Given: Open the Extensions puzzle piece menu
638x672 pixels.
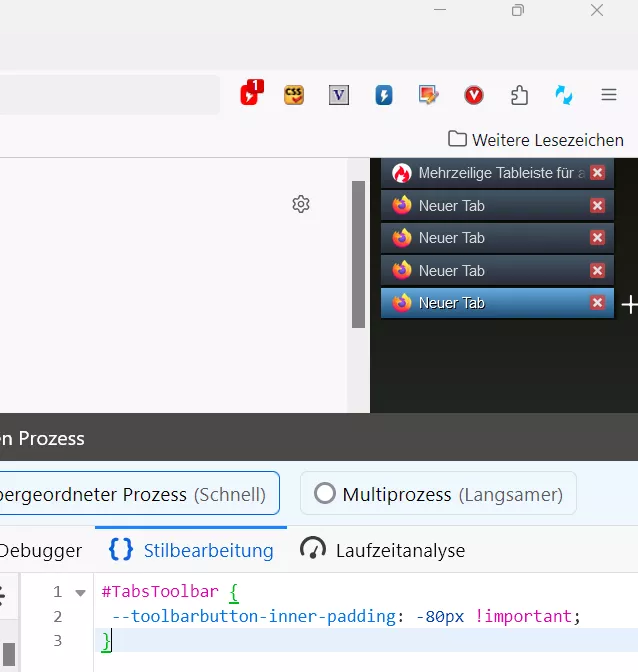Looking at the screenshot, I should point(519,95).
